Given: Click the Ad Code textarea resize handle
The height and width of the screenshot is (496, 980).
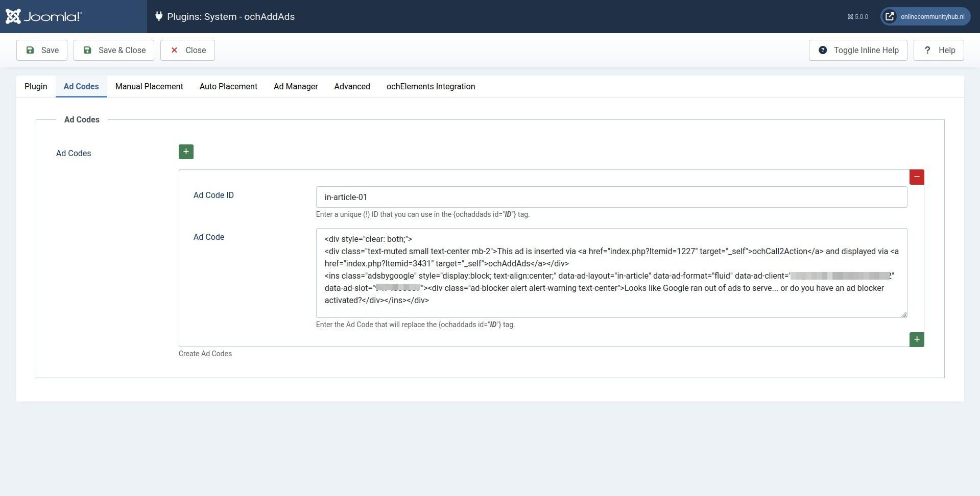Looking at the screenshot, I should (904, 314).
